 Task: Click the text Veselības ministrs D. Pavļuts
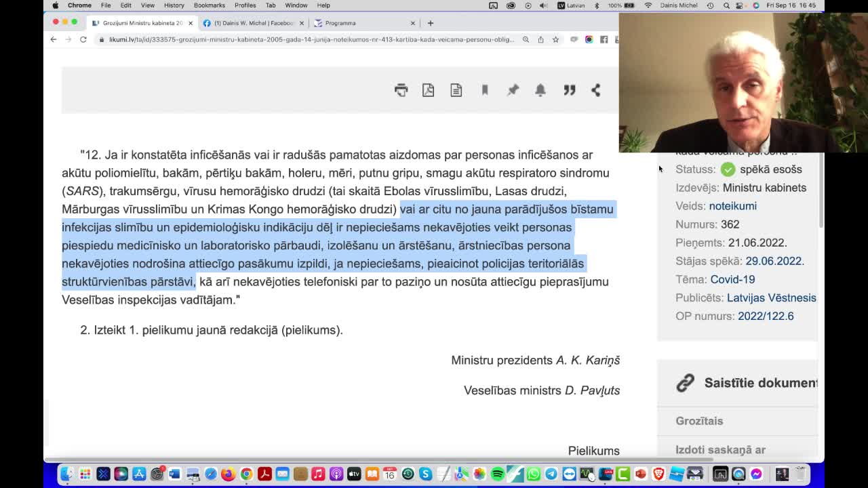click(x=542, y=390)
